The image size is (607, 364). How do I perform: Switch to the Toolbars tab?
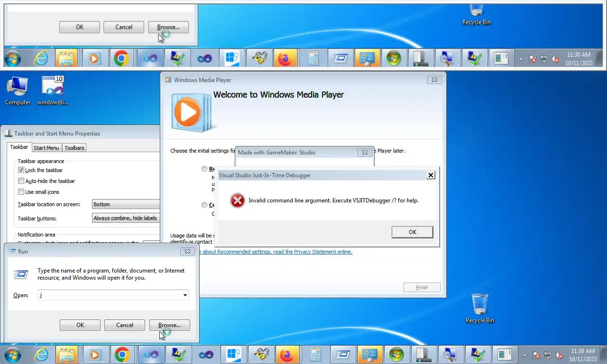[x=74, y=148]
